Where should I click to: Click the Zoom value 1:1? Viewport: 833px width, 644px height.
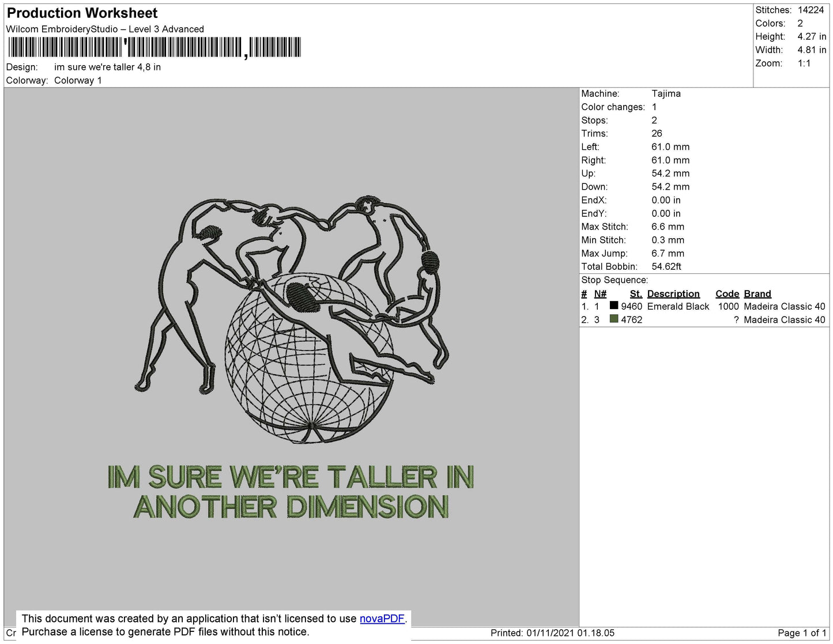pos(804,63)
